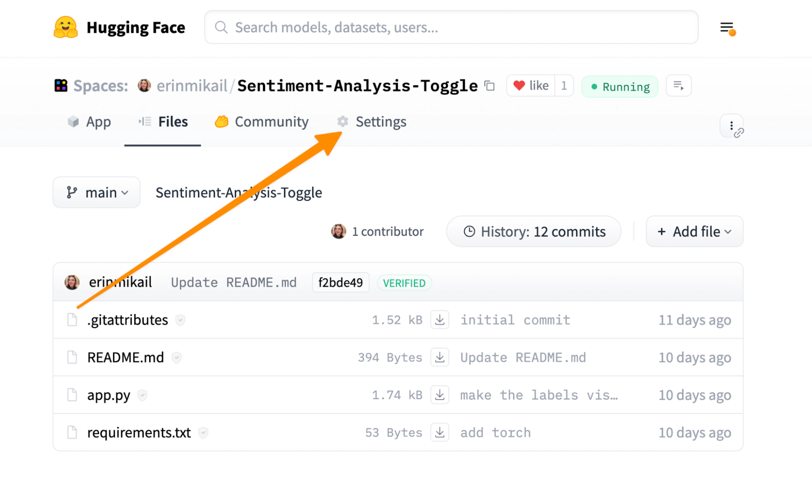Viewport: 812px width, 504px height.
Task: Download the .gitattributes file
Action: [440, 320]
